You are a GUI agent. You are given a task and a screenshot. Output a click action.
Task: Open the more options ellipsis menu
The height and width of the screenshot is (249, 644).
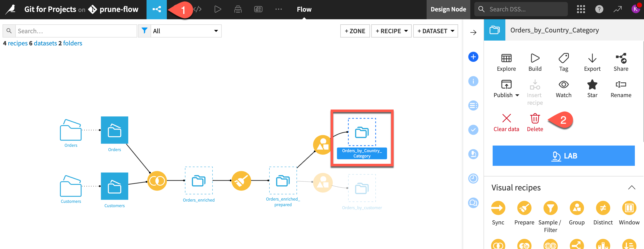[278, 9]
